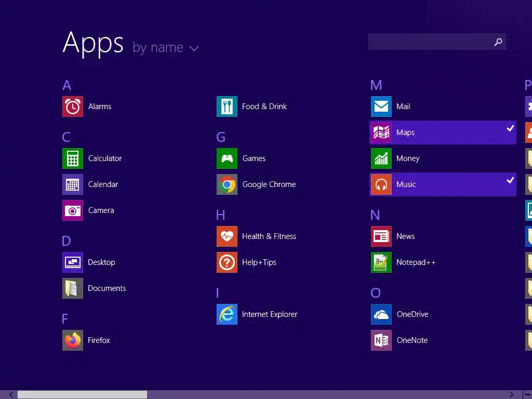Click the 'OneDrive' label text
The image size is (532, 399).
coord(413,314)
